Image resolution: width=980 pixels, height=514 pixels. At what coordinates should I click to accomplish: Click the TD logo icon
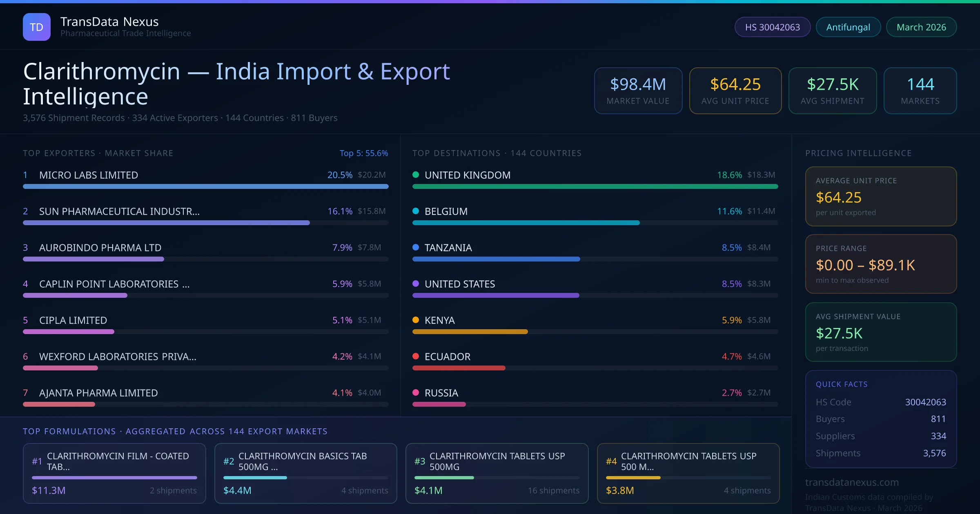[36, 27]
